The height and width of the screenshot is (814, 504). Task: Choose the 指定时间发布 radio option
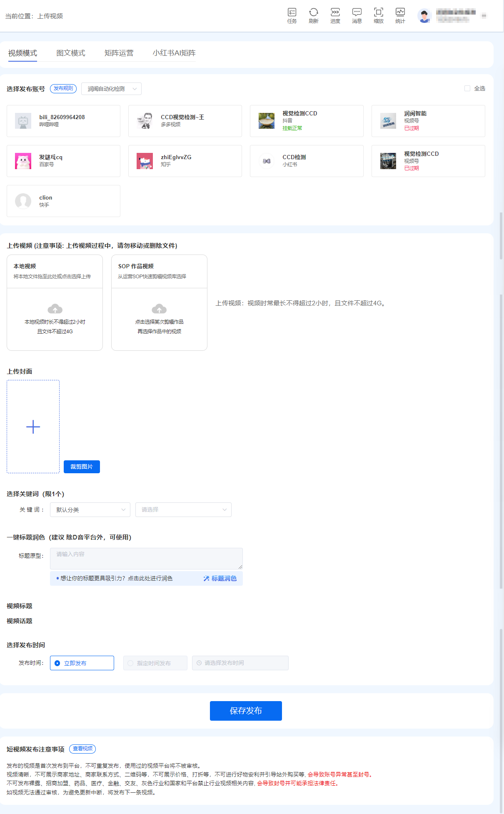tap(130, 663)
